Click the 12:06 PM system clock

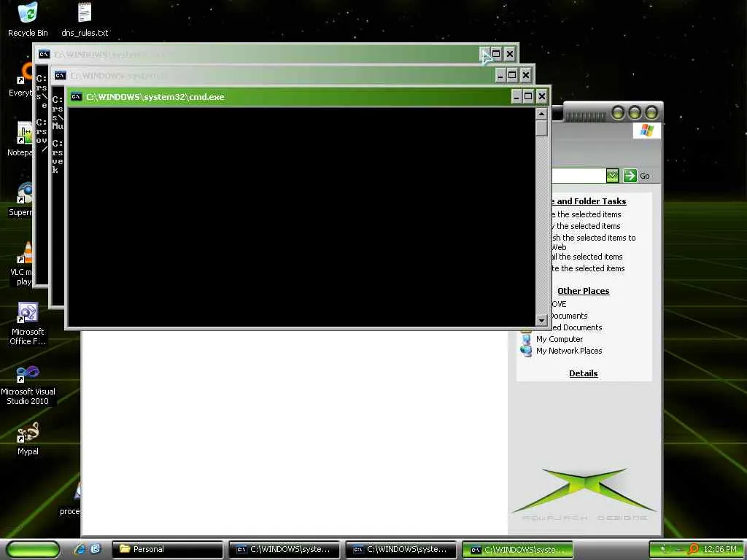tap(720, 550)
